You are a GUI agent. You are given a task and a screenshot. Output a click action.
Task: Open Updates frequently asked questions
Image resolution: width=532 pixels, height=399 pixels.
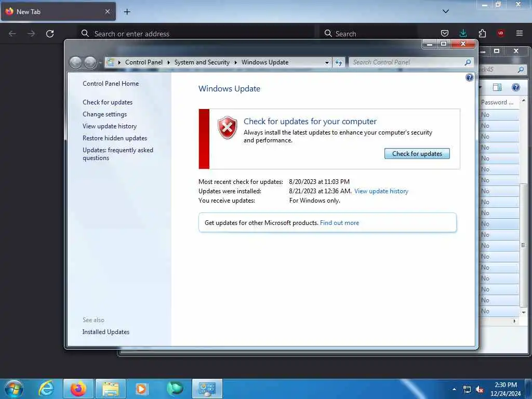118,154
